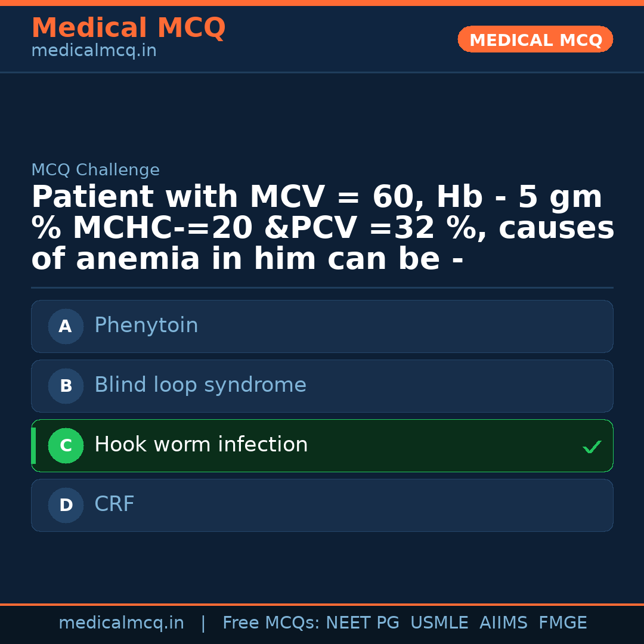Open the medicalmcq.in link in the footer
Screen dimensions: 644x644
pyautogui.click(x=121, y=623)
